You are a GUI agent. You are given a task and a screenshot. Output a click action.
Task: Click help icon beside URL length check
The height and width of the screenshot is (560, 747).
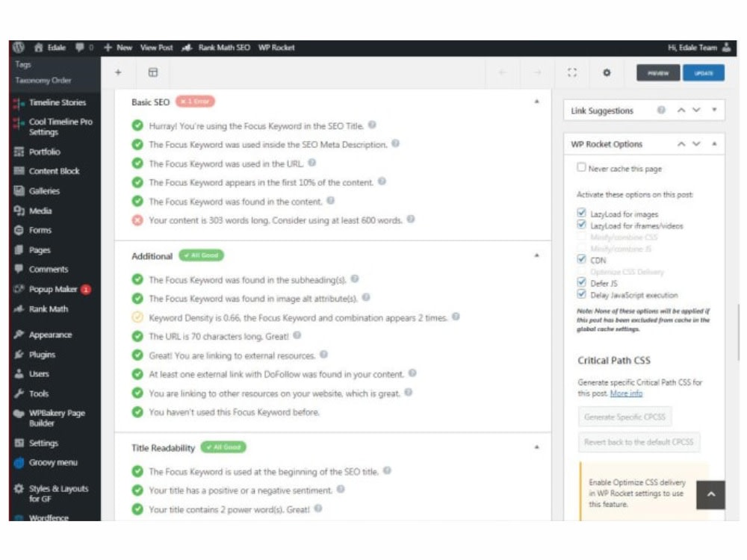(297, 336)
